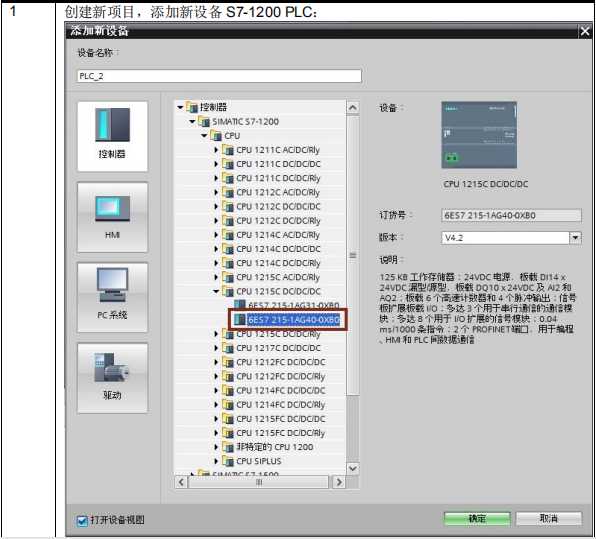
Task: Click folder icon of CPU 1211C DC/DC/DC
Action: click(x=228, y=164)
